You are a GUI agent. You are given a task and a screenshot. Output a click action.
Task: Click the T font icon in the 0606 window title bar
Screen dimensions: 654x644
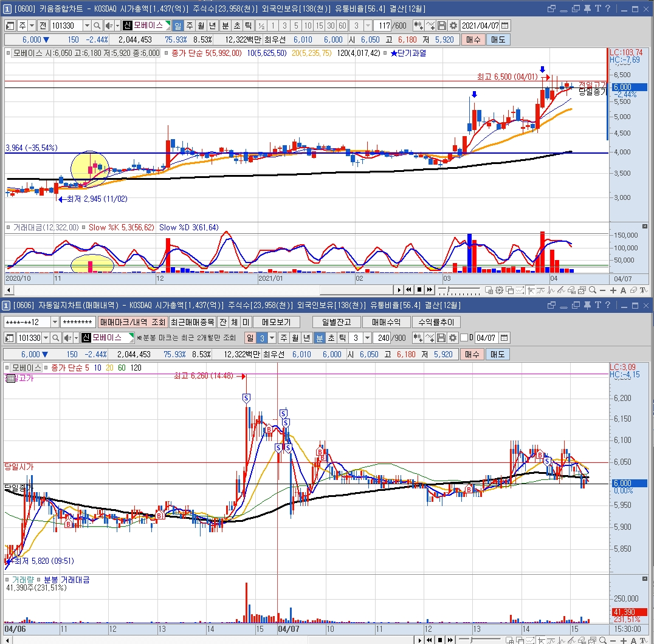(x=598, y=305)
